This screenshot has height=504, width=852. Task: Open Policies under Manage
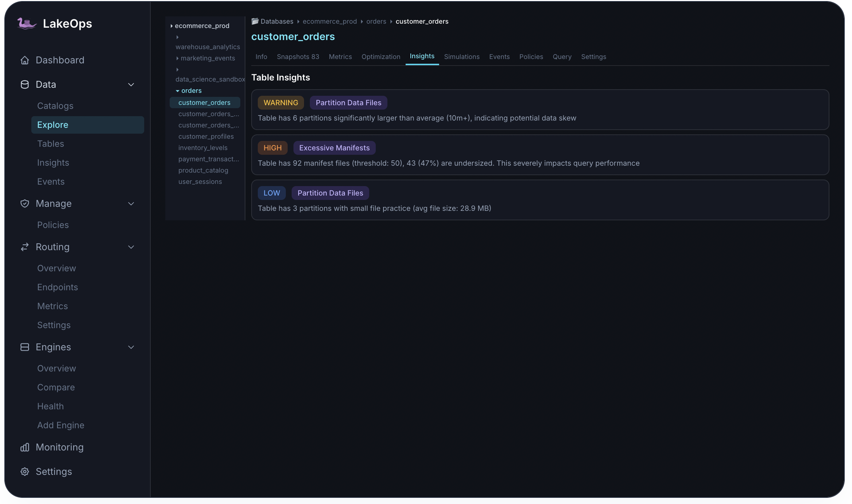pos(53,225)
